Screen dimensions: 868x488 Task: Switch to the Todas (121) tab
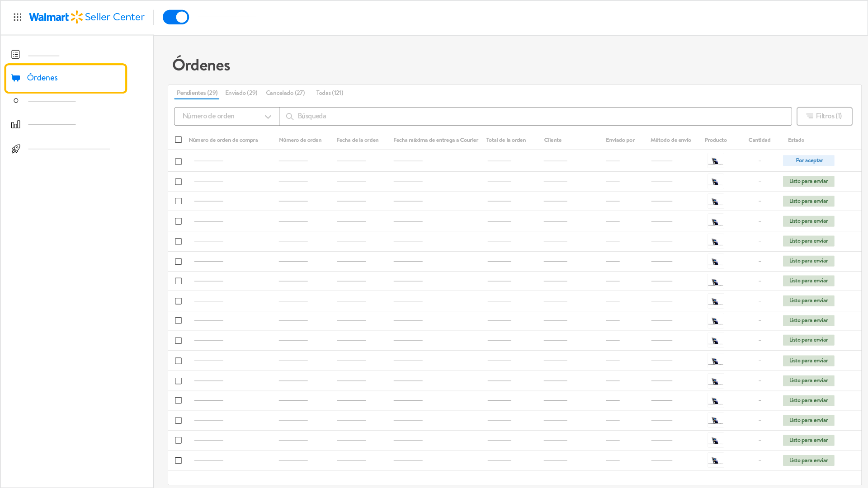[x=330, y=93]
